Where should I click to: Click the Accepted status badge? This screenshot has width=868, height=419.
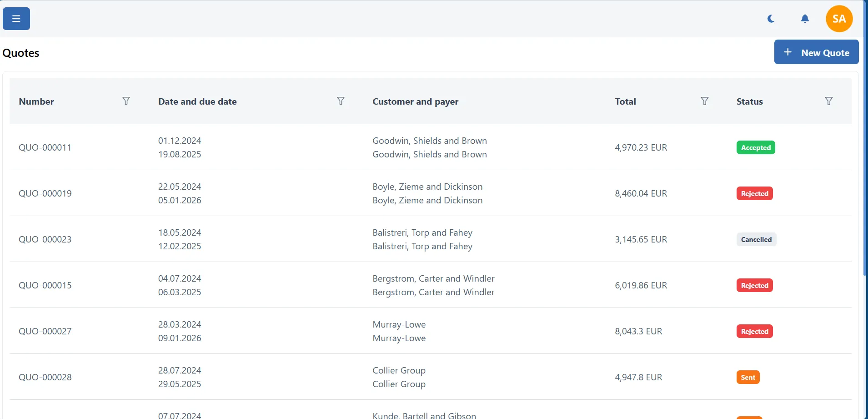point(755,147)
